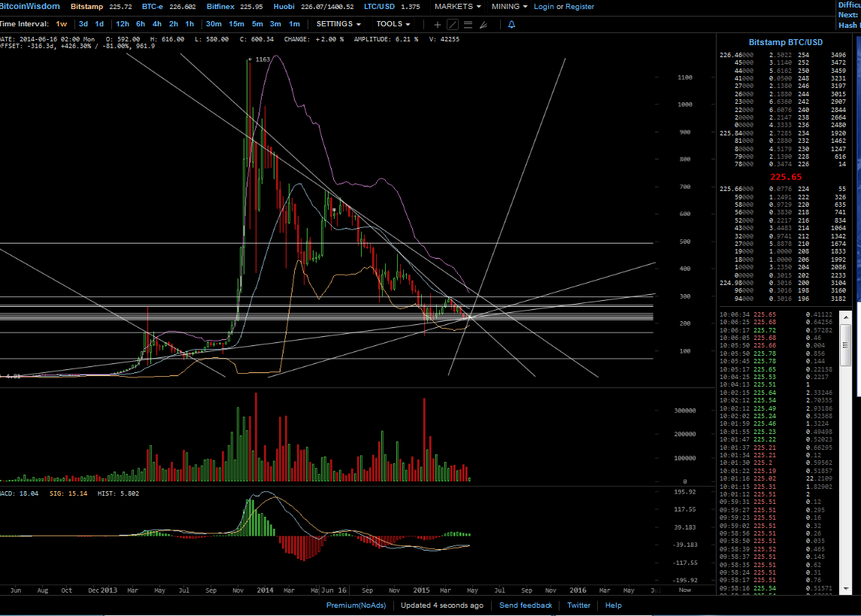The image size is (861, 616).
Task: Click the HIST 5.802 indicator label
Action: pos(118,493)
